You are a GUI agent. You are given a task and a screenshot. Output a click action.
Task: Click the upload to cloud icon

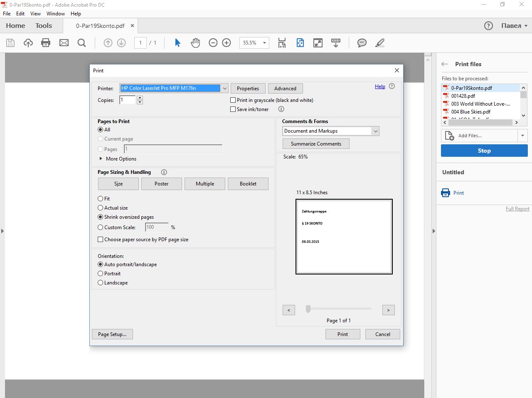(x=28, y=42)
